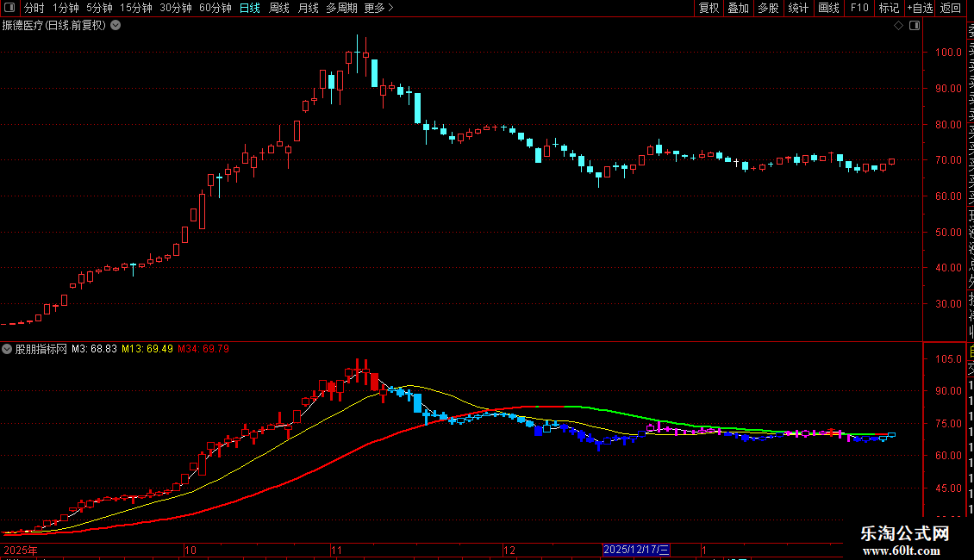The image size is (974, 560).
Task: Switch to 周线 weekly chart
Action: [x=279, y=8]
